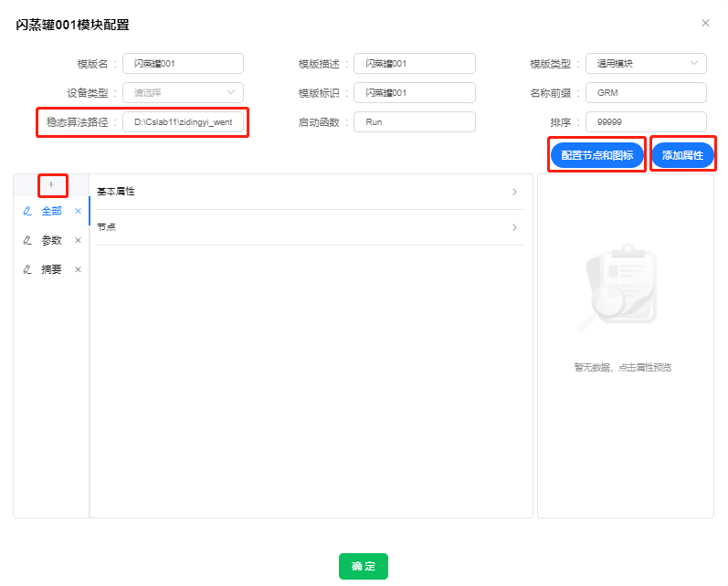728x586 pixels.
Task: Remove the 摘要 category using X icon
Action: (x=78, y=269)
